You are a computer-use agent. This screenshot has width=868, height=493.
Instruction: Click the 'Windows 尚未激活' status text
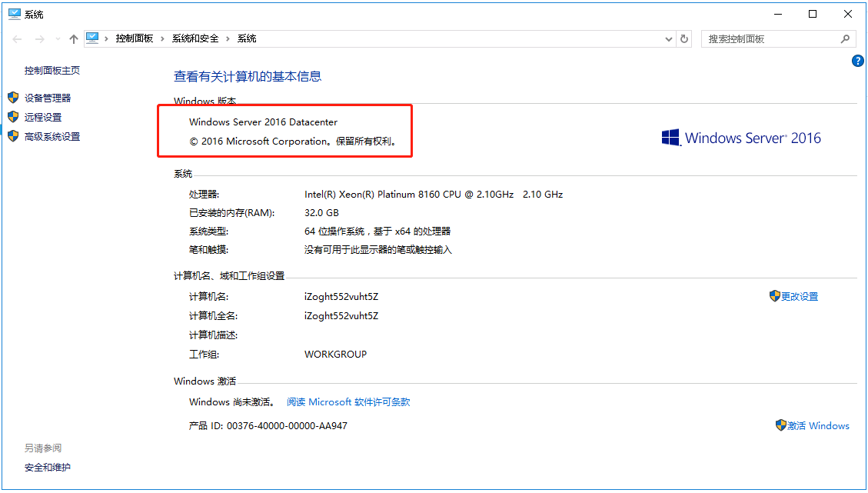tap(232, 402)
